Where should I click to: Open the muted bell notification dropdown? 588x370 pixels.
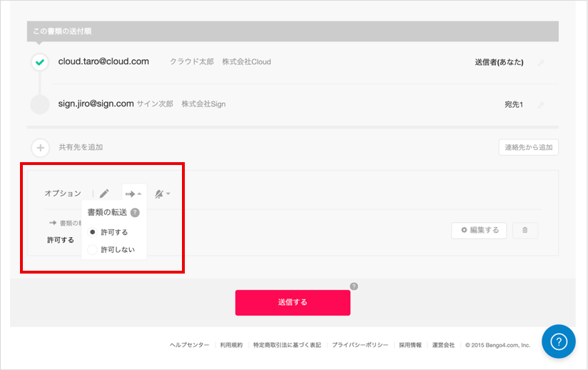pyautogui.click(x=163, y=194)
